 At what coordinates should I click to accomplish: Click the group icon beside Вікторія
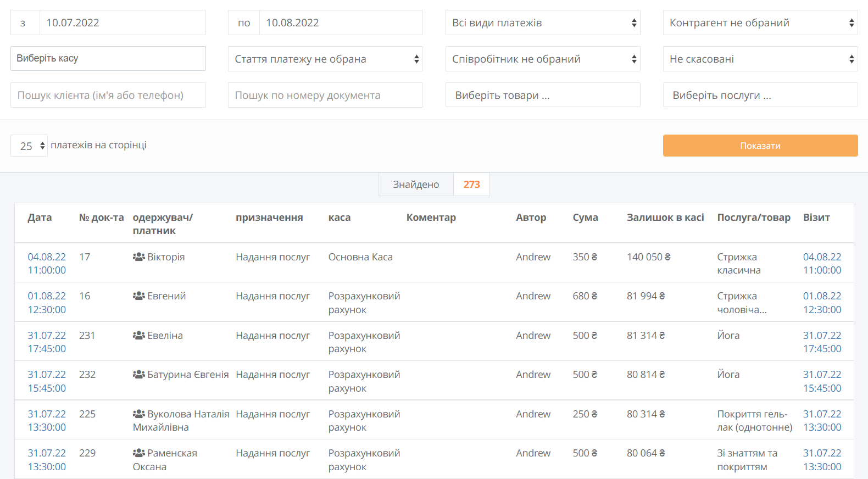click(x=138, y=257)
